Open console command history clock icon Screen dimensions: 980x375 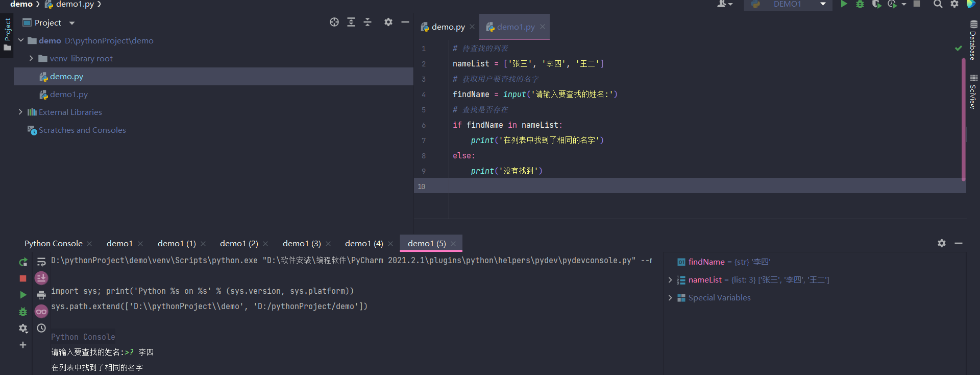point(41,328)
